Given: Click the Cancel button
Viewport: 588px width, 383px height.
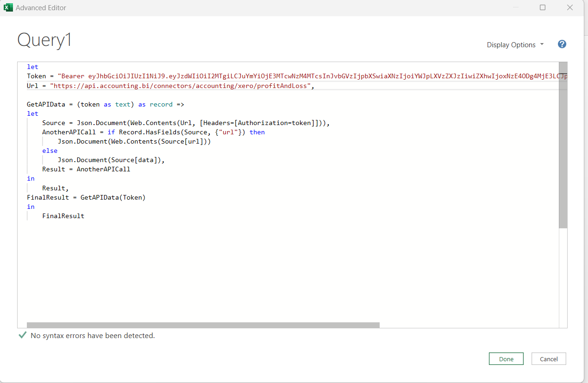Looking at the screenshot, I should pos(549,359).
